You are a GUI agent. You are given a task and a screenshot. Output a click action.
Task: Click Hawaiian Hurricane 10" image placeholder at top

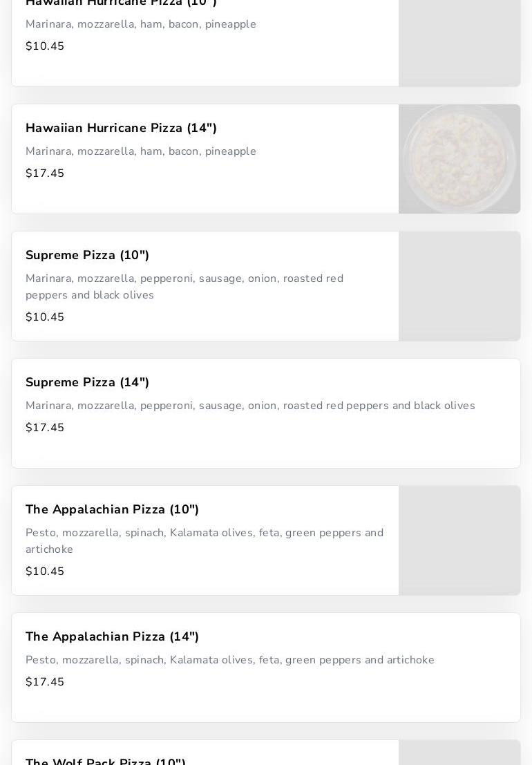[459, 41]
